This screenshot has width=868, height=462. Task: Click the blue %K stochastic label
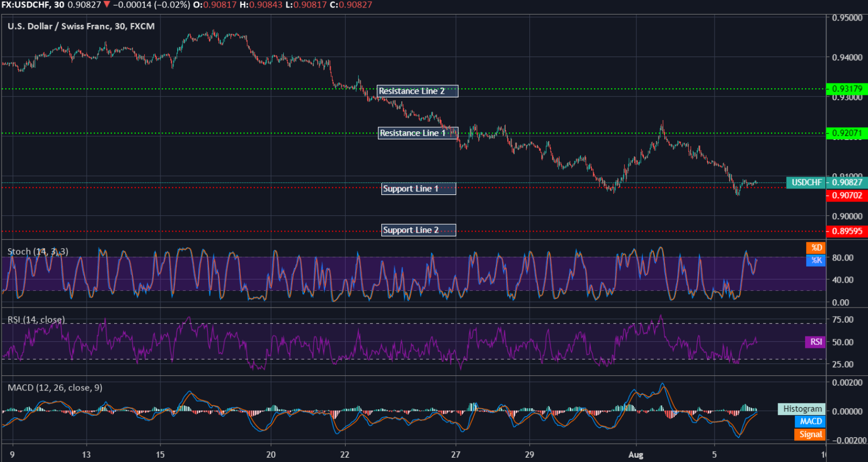coord(816,260)
